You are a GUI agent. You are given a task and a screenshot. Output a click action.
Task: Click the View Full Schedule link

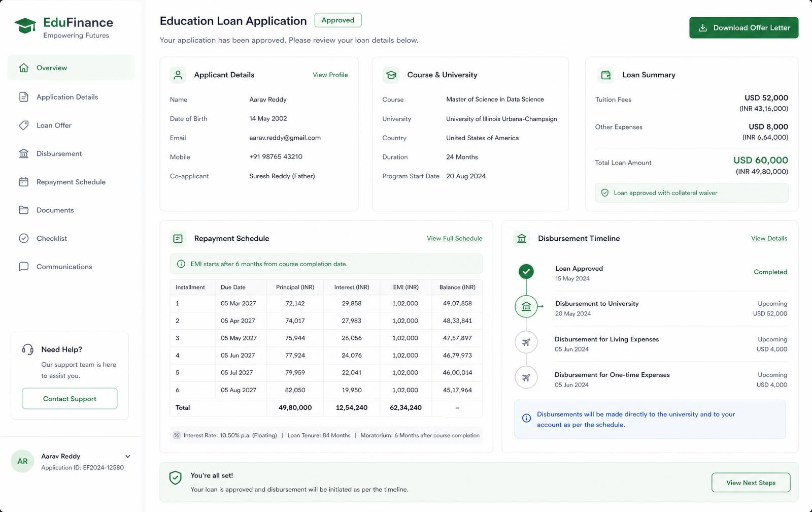point(455,238)
